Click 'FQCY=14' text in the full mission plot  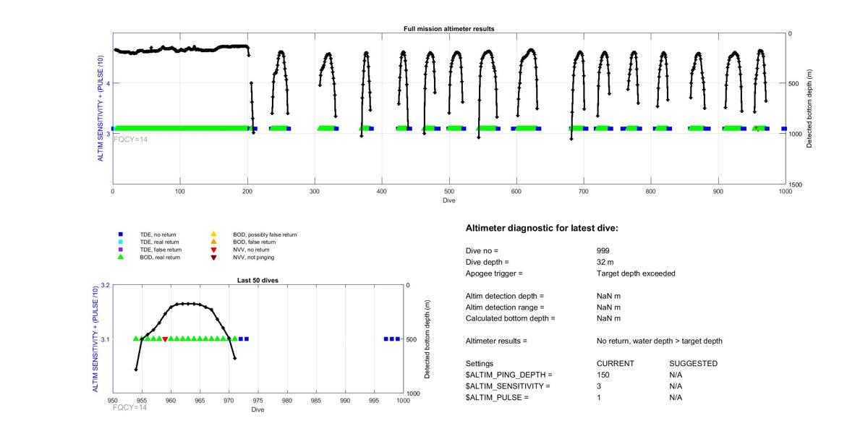[x=131, y=139]
